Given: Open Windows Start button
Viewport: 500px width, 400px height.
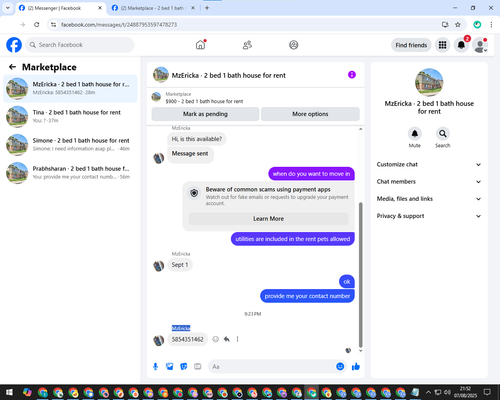Looking at the screenshot, I should (9, 392).
